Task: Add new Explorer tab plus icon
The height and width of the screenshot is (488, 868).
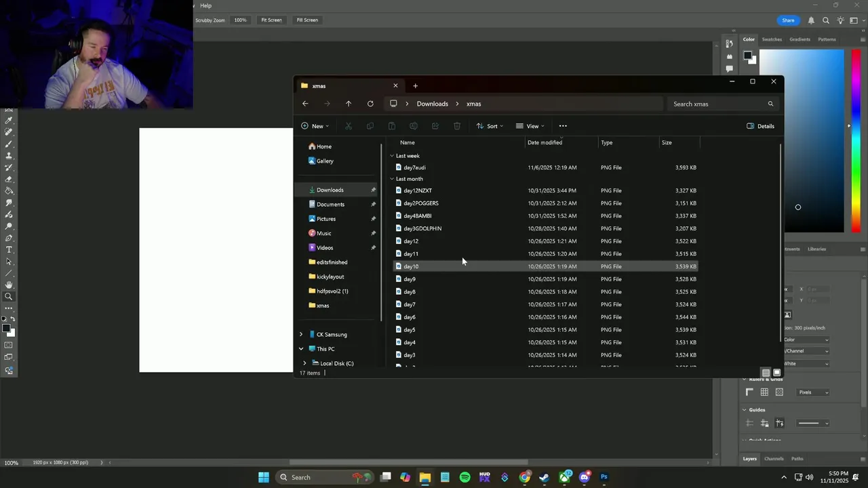Action: [x=415, y=86]
